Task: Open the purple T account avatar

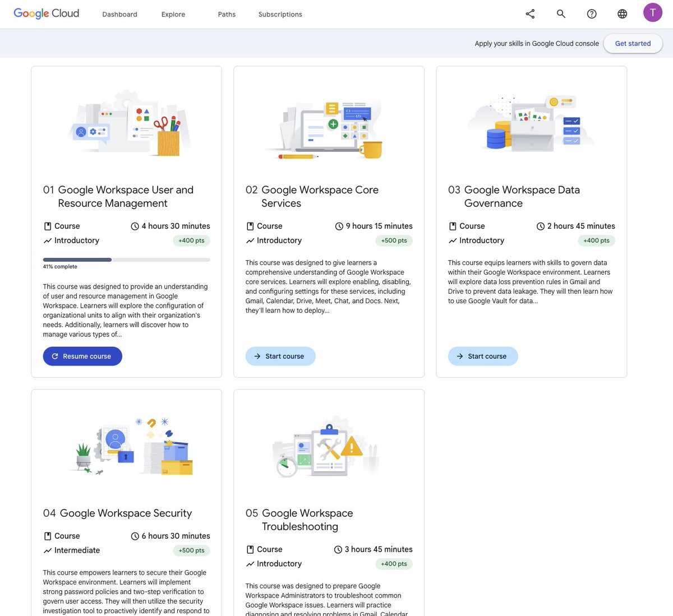Action: [653, 12]
